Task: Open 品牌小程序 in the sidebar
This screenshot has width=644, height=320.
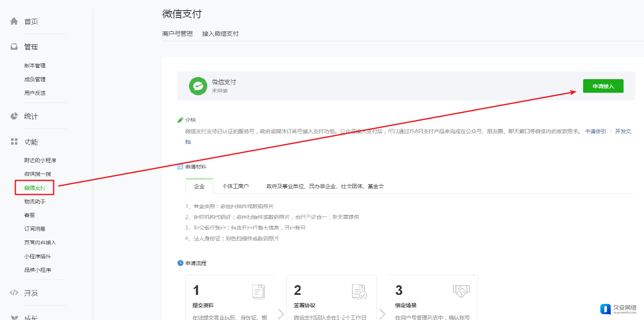Action: [x=37, y=270]
